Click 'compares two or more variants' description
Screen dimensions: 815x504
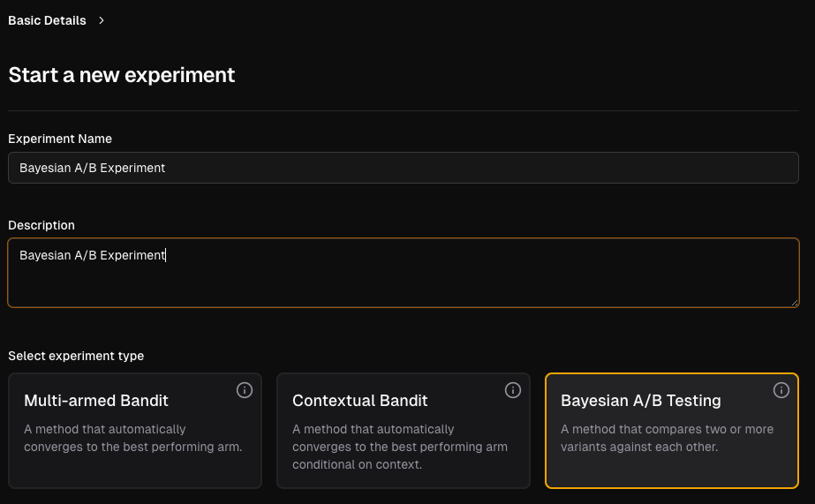[667, 438]
